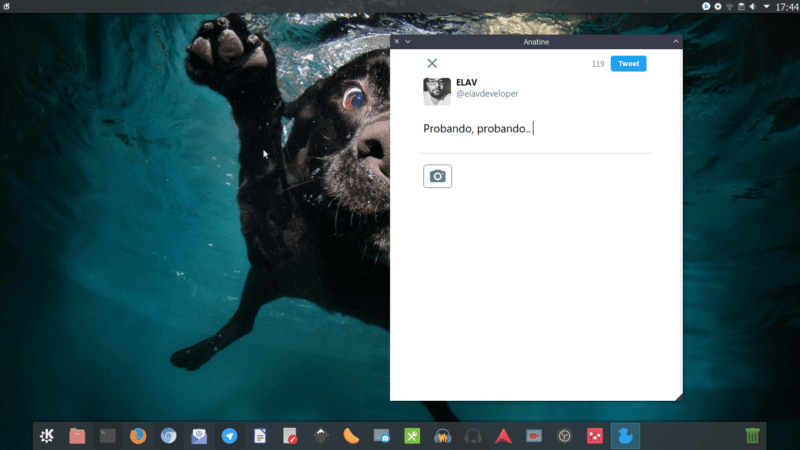The width and height of the screenshot is (800, 450).
Task: Click the Tweet button
Action: [x=628, y=64]
